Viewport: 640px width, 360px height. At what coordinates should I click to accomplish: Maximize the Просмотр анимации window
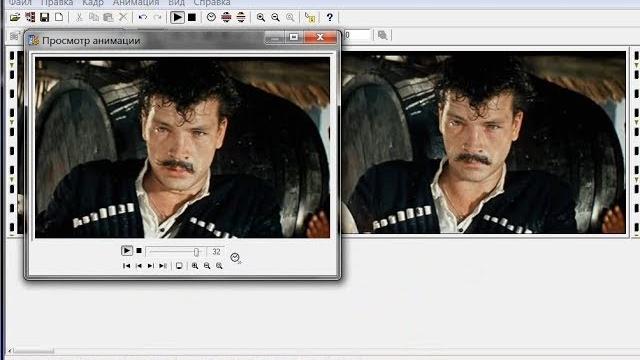(x=293, y=37)
